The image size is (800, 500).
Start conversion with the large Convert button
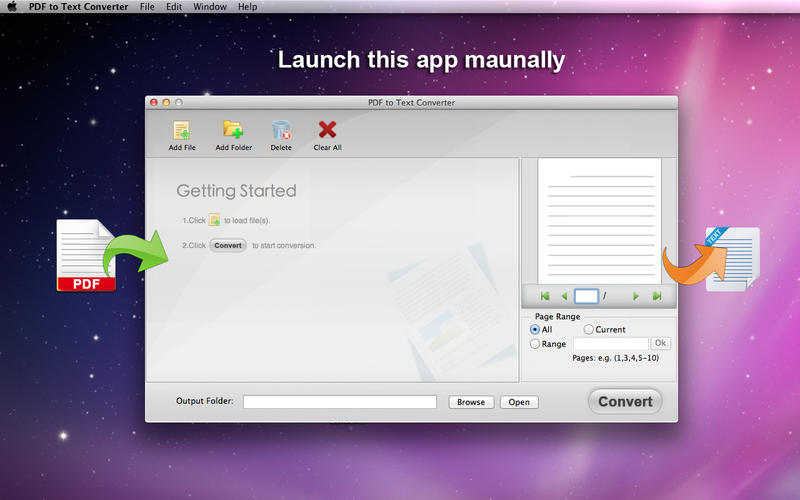point(625,402)
